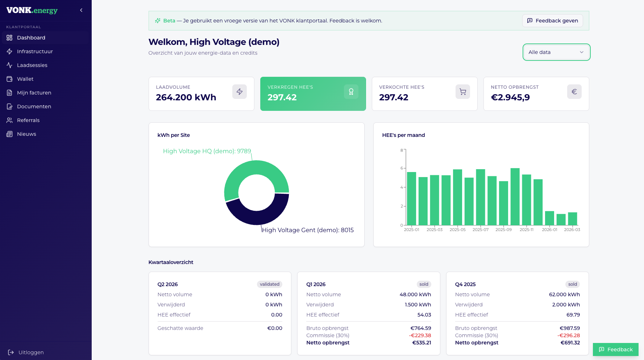
Task: Click the Beta sparkle icon in banner
Action: pos(158,21)
